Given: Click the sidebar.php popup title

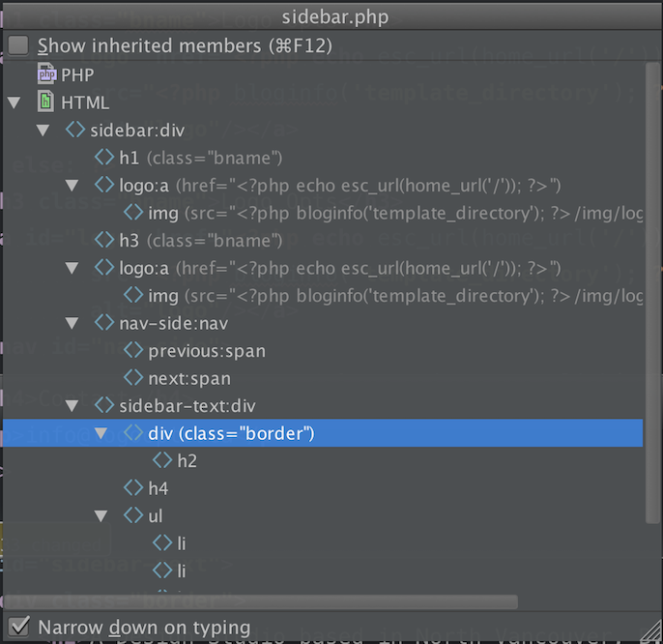Looking at the screenshot, I should [x=334, y=16].
